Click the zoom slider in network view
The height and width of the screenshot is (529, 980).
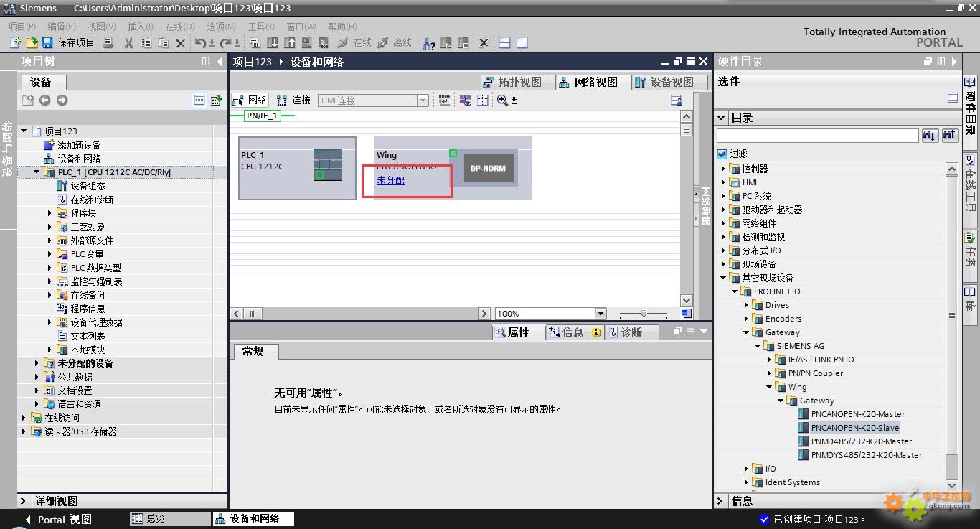(x=644, y=314)
